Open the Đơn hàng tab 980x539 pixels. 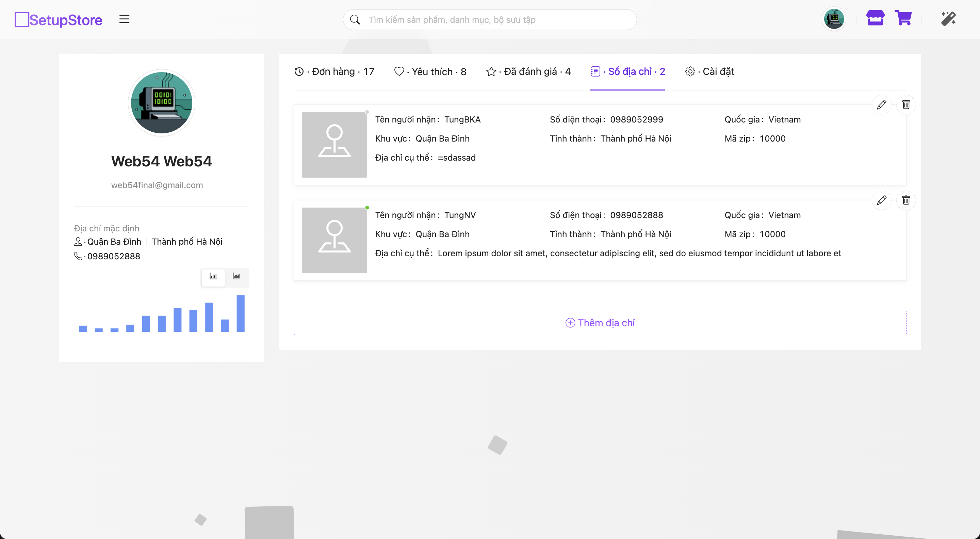(x=334, y=71)
